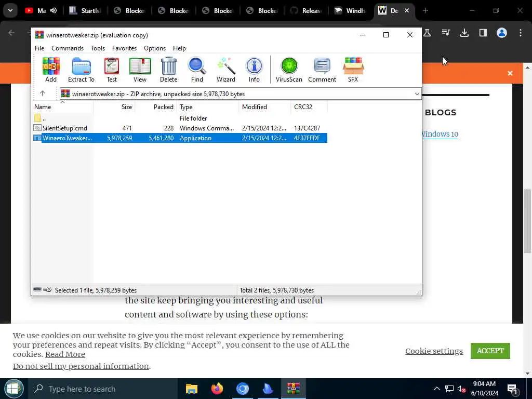Sort by the Type column header
The image size is (532, 399).
[x=208, y=107]
